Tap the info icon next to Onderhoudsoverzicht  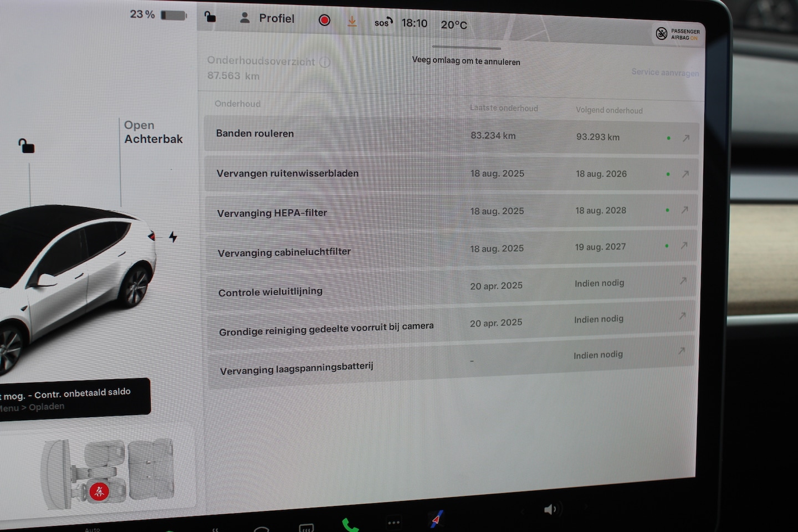325,62
